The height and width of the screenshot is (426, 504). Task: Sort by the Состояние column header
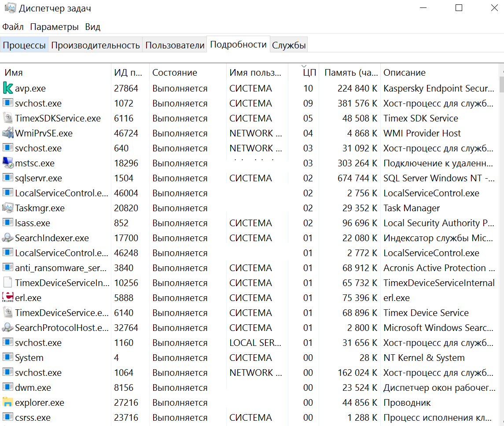click(188, 72)
